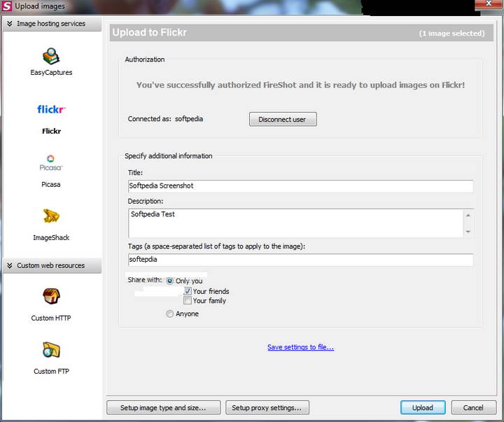Select the Anyone radio button

[169, 314]
